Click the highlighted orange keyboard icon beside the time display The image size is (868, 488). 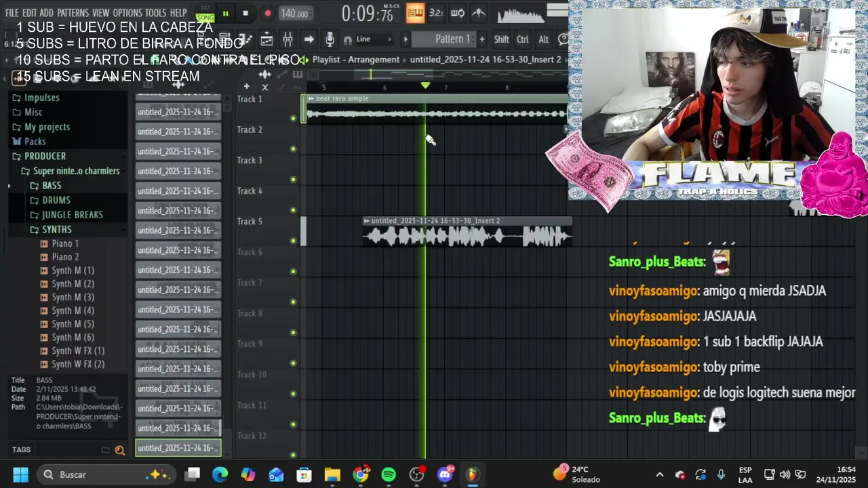pos(415,13)
